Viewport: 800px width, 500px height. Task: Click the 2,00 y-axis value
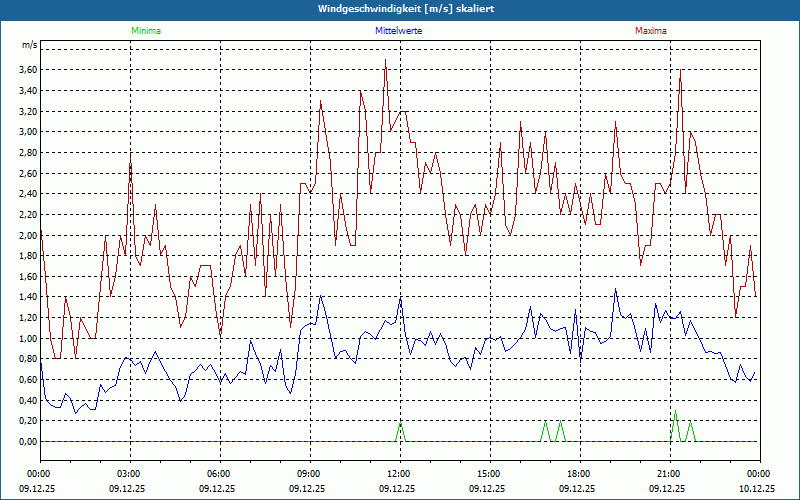pos(29,235)
